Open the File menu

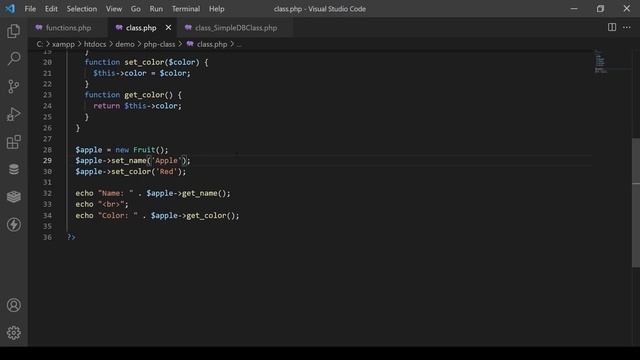(x=30, y=9)
